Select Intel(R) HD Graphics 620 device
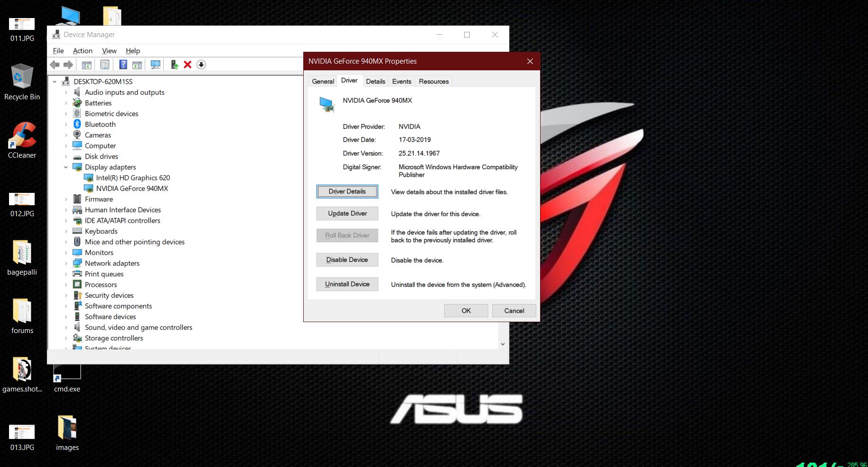Viewport: 868px width, 467px height. 127,178
